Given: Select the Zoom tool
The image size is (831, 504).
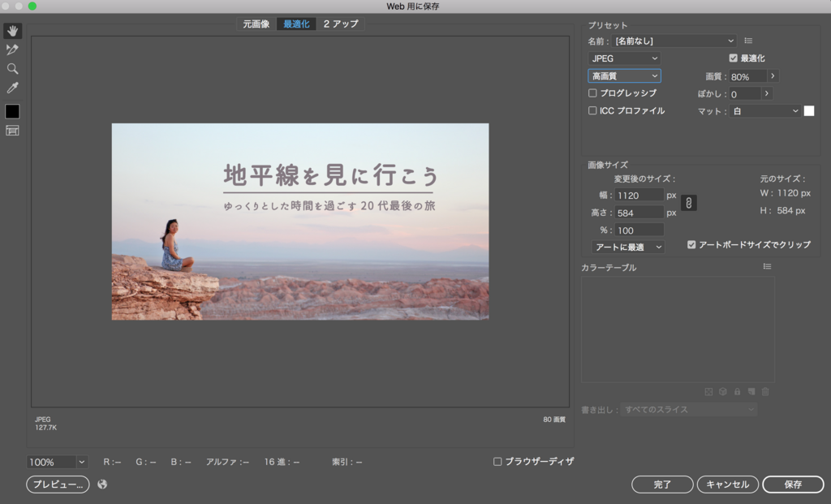Looking at the screenshot, I should 12,69.
